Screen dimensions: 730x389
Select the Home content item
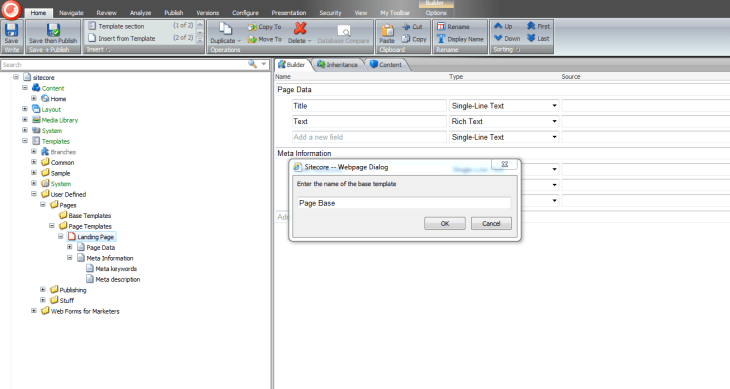coord(54,99)
